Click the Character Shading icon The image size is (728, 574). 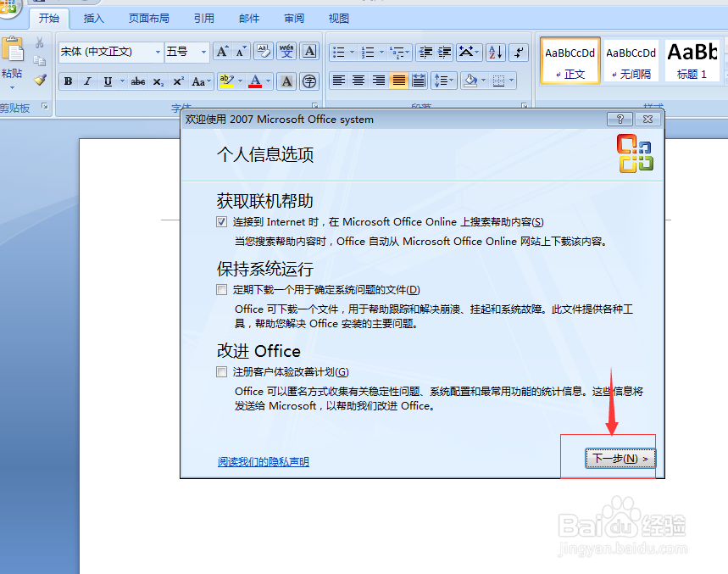click(286, 81)
